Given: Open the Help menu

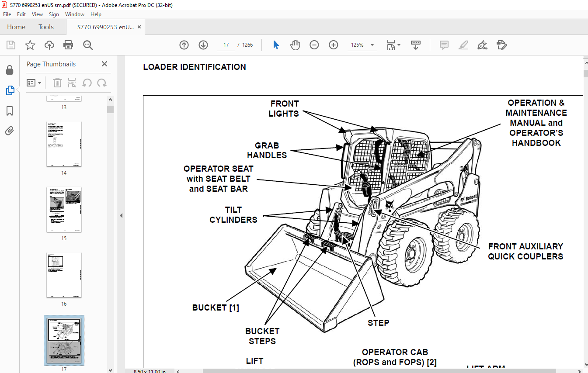Looking at the screenshot, I should 96,14.
